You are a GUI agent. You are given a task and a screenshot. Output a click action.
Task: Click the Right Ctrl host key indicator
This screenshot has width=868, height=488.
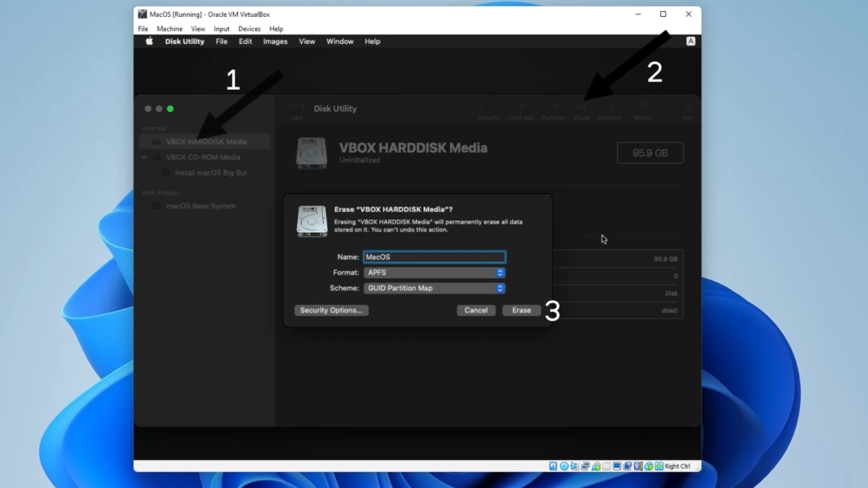[x=677, y=467]
